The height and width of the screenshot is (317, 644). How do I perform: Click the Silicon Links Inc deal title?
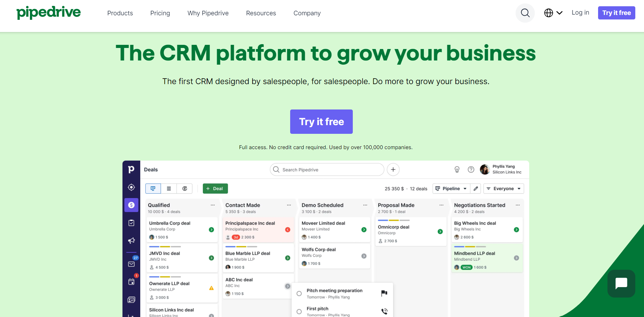[x=172, y=310]
